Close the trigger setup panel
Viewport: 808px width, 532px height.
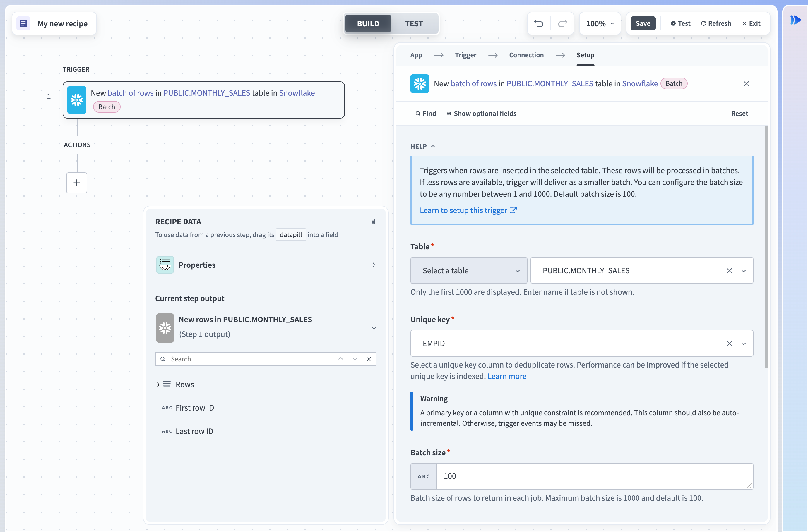pos(746,84)
